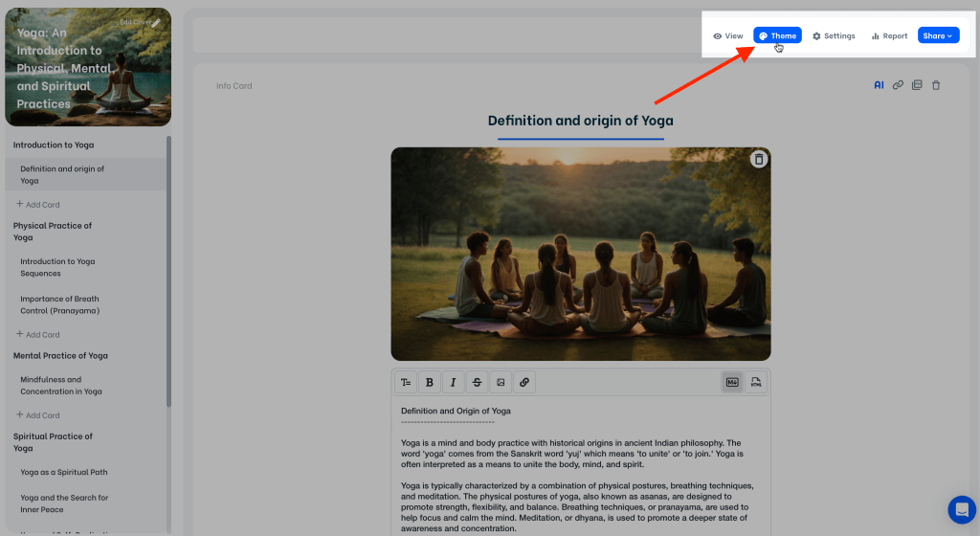980x536 pixels.
Task: Open the Report tab
Action: tap(889, 35)
